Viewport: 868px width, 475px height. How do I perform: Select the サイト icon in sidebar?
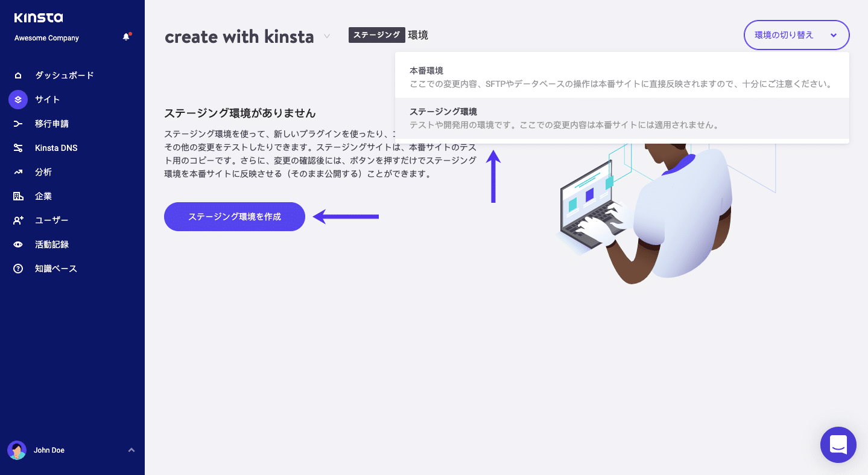pos(17,99)
